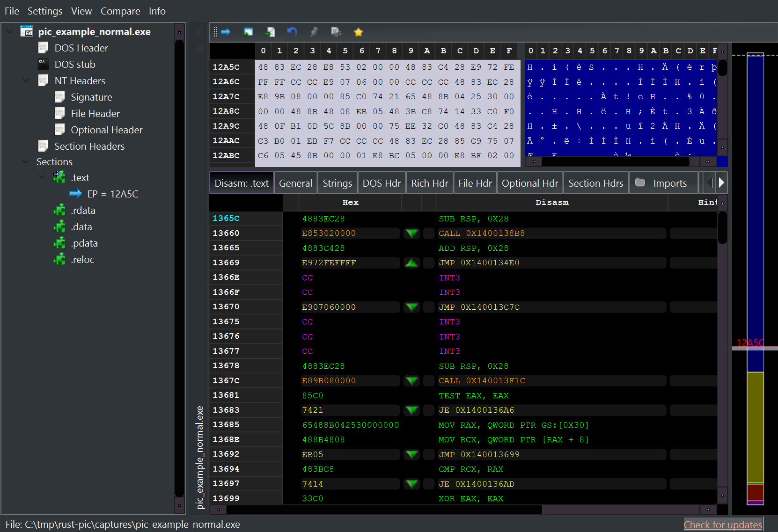Collapse the NT Headers tree node

coord(26,80)
